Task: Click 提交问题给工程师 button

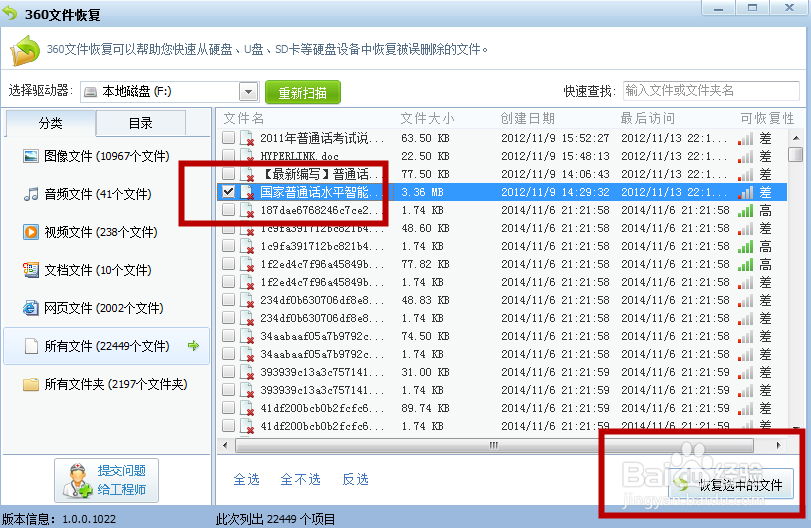Action: point(107,480)
